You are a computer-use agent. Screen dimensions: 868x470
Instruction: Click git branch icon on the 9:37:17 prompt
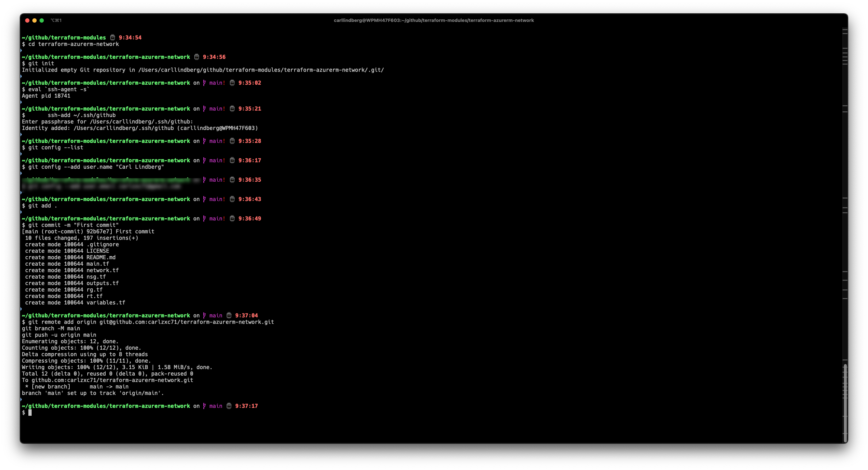point(204,406)
